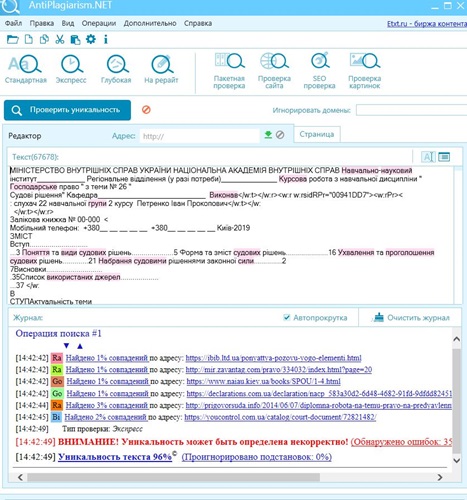
Task: Click Текст(67678) label
Action: (35, 157)
